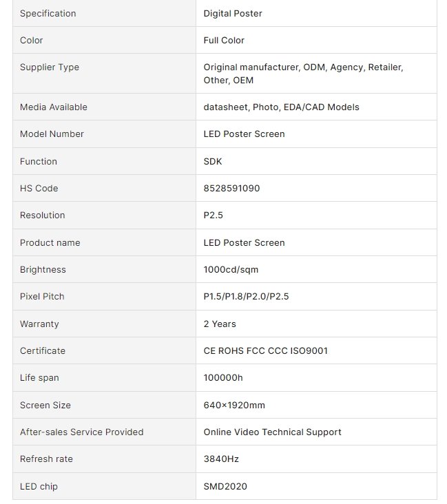Select the Full Color value
Screen dimensions: 447x504
224,40
